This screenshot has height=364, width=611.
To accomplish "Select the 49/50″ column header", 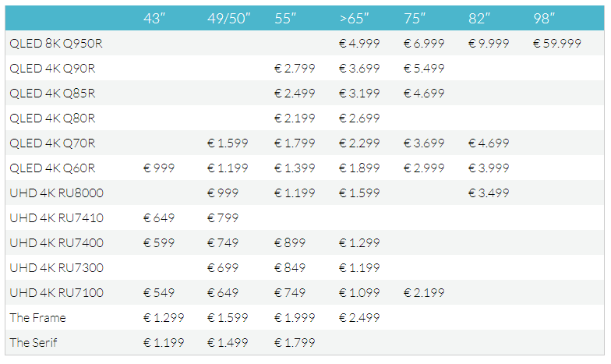I will click(229, 19).
